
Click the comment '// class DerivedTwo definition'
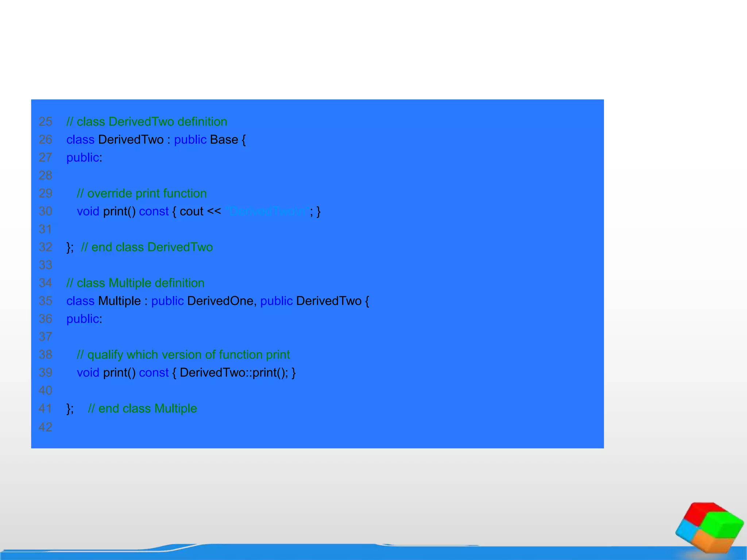147,122
